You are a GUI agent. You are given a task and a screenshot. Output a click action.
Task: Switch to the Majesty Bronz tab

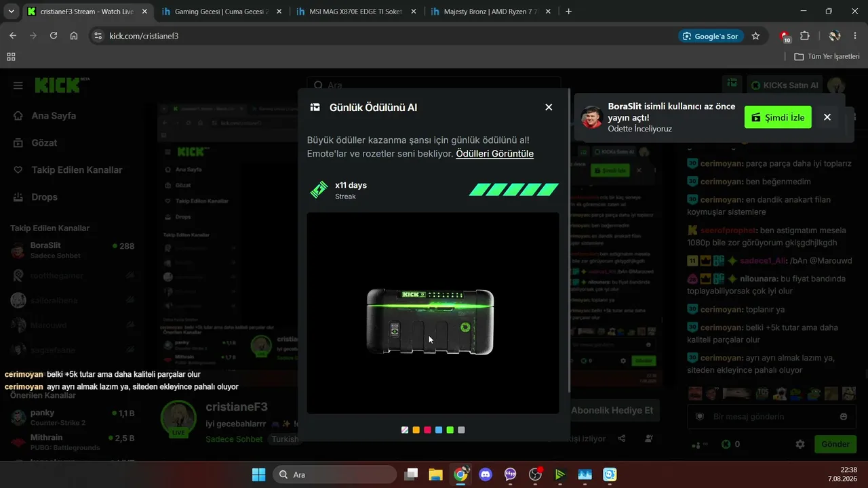[492, 12]
